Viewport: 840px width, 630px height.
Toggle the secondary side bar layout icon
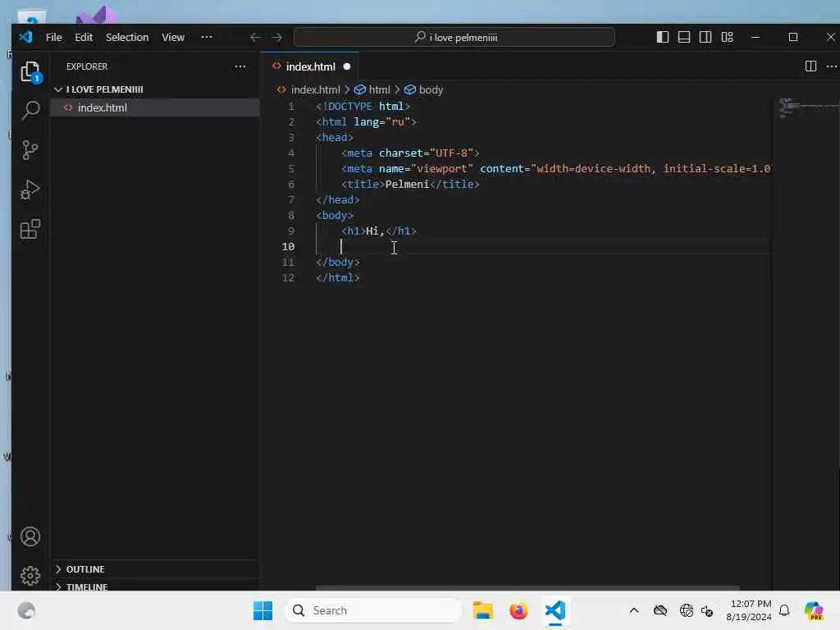click(705, 37)
